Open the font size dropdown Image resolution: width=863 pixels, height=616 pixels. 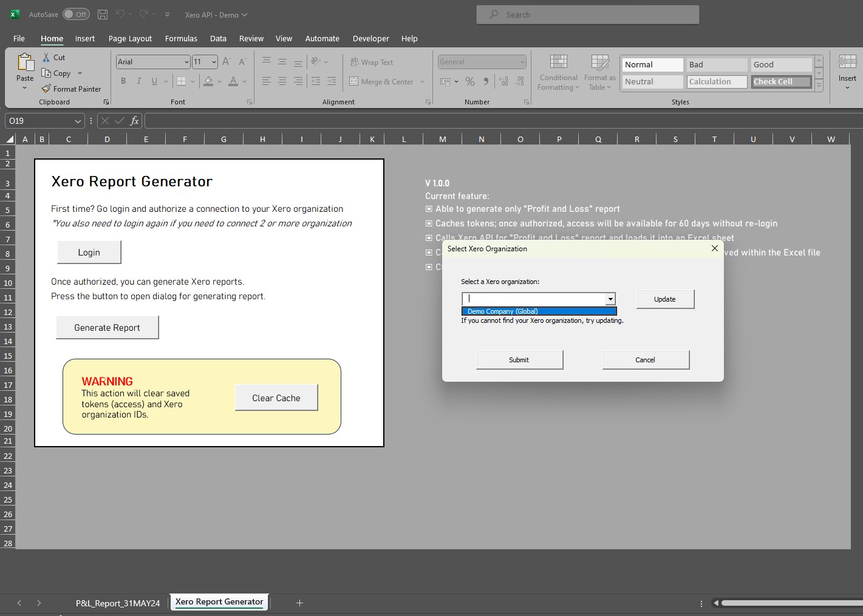click(214, 62)
